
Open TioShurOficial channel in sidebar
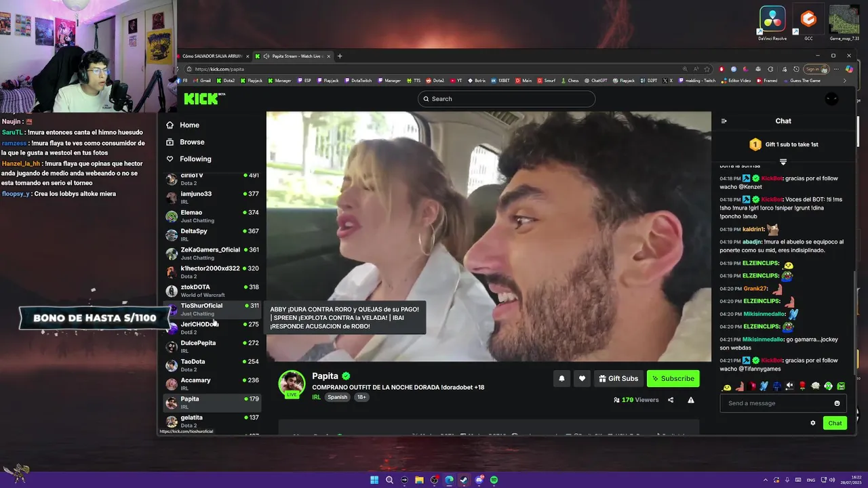pos(212,309)
